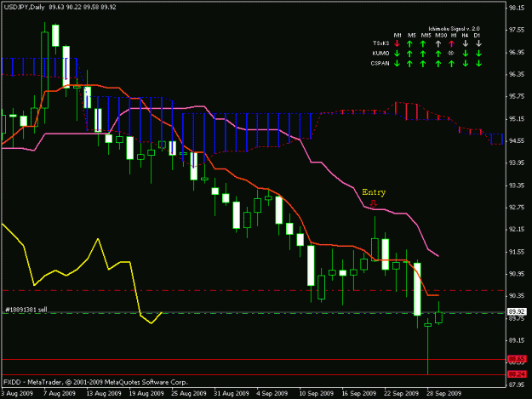Viewport: 532px width, 399px height.
Task: Click the 93.35 price scale value
Action: tap(517, 185)
